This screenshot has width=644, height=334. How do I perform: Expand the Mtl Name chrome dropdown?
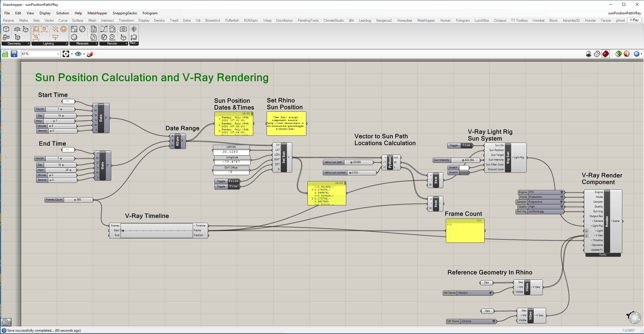click(493, 321)
